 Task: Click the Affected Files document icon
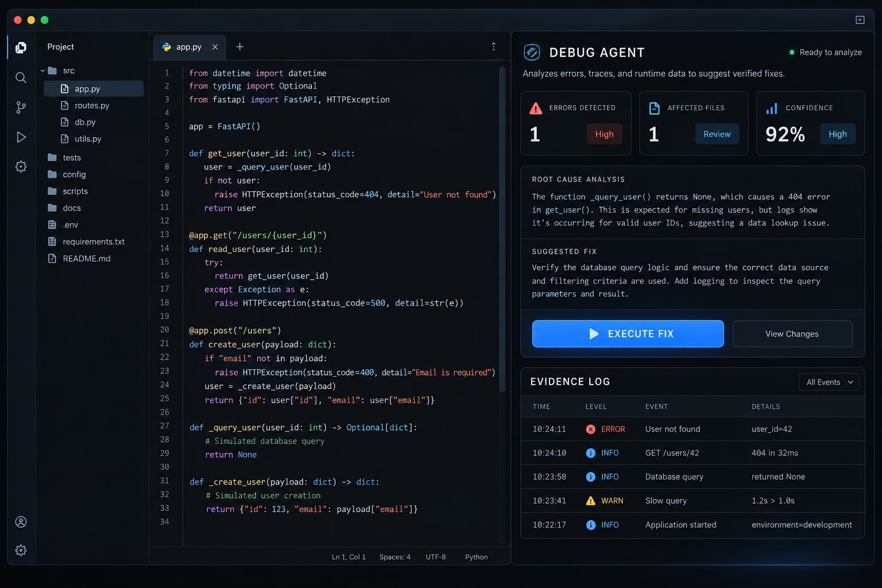(654, 108)
